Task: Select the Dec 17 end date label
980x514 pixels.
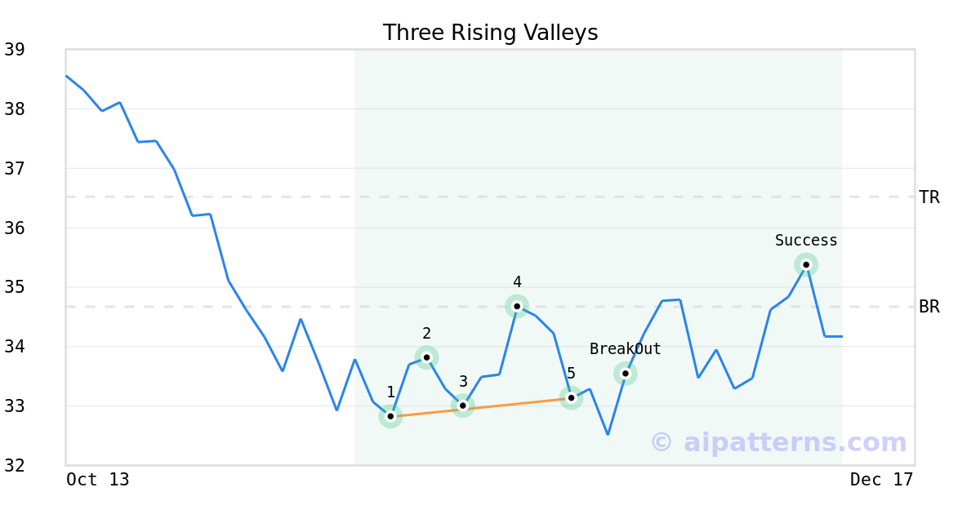Action: point(881,480)
